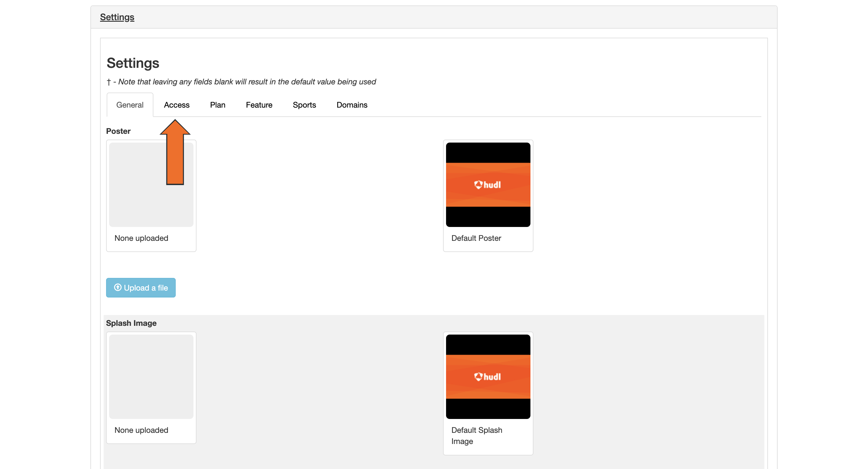Select the Default Poster hudl thumbnail
The image size is (868, 469).
488,185
